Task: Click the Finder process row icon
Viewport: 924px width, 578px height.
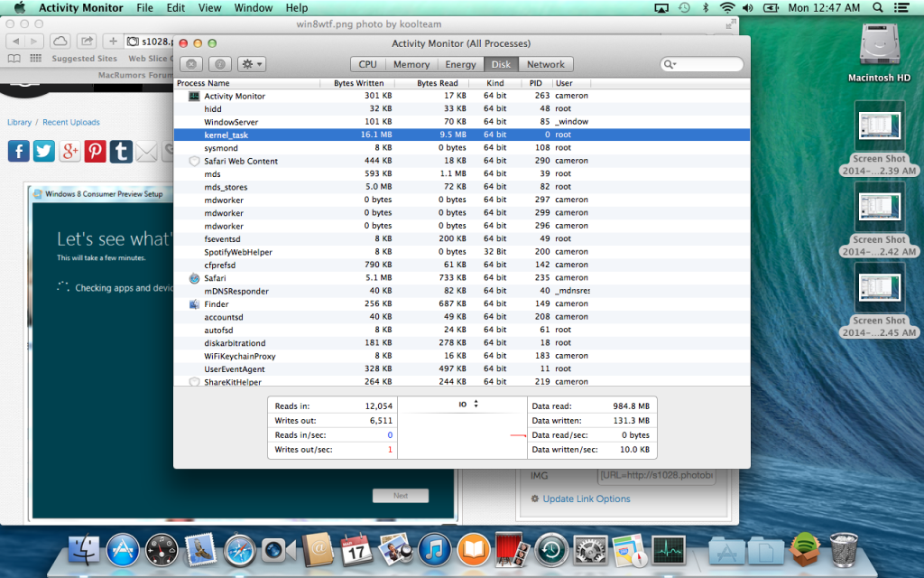Action: click(x=194, y=303)
